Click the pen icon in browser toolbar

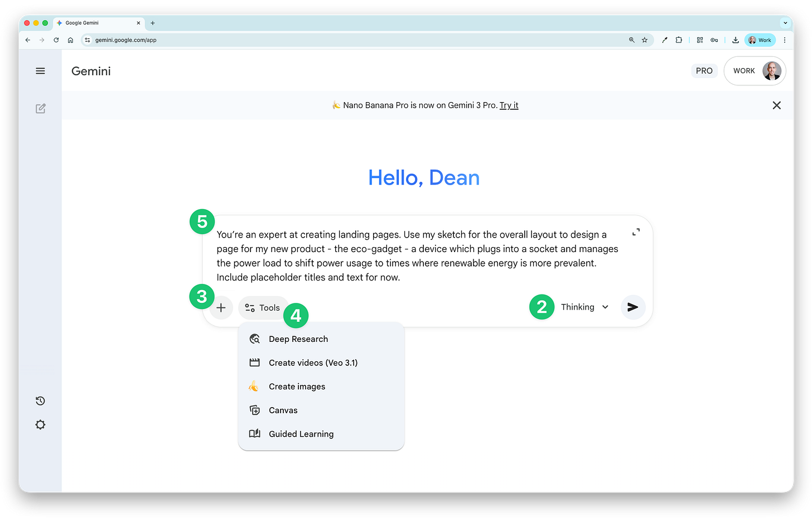[x=664, y=40]
